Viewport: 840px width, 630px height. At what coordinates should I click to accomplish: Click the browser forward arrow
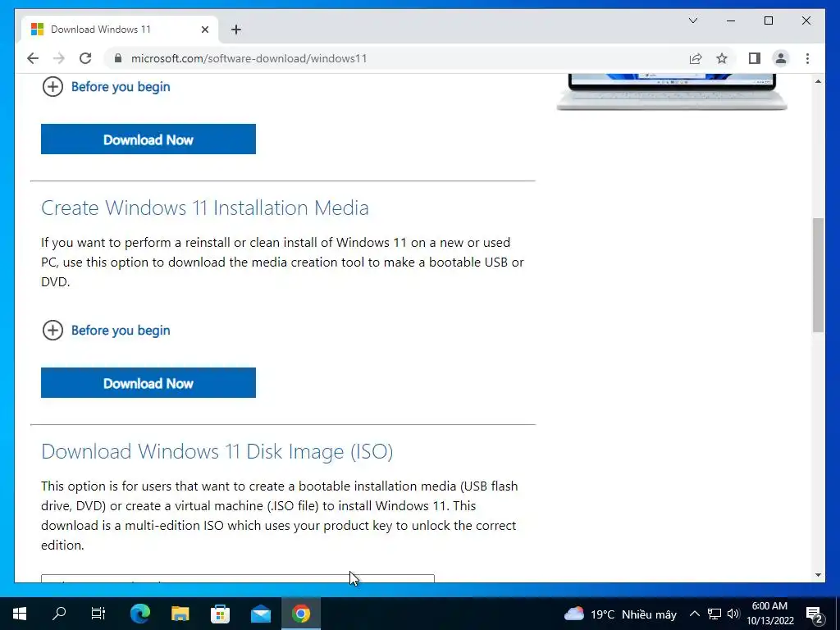point(59,58)
